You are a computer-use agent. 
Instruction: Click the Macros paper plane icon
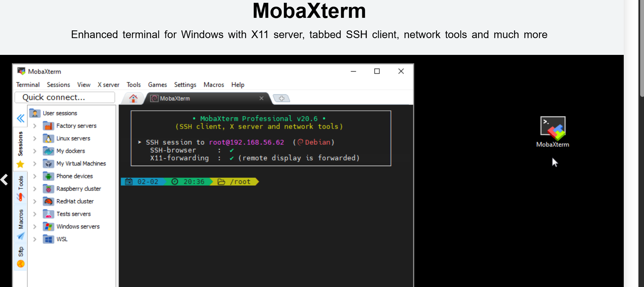(x=21, y=236)
